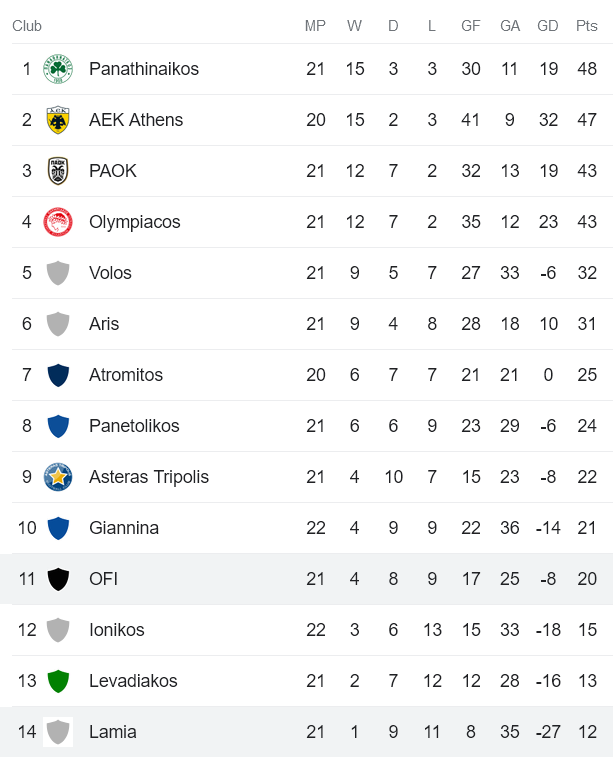Screen dimensions: 613x757
Task: Click the Pts column header
Action: 586,26
